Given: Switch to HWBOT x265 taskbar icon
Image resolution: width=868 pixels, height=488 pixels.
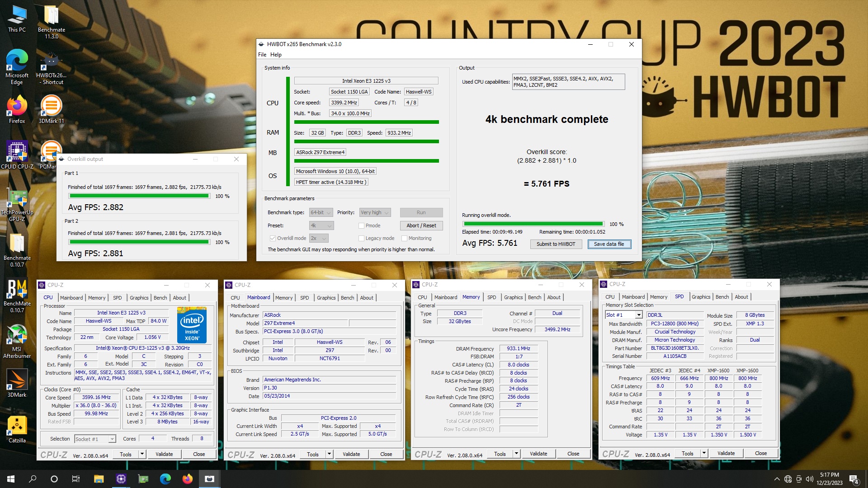Looking at the screenshot, I should click(x=209, y=479).
